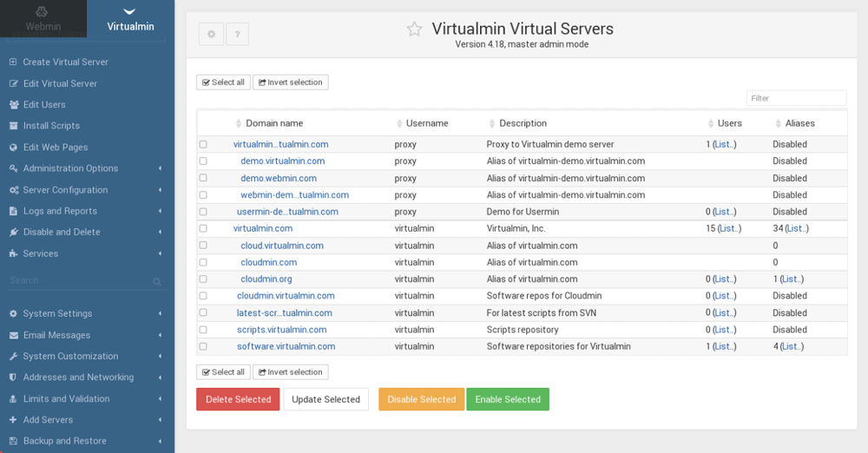The height and width of the screenshot is (453, 868).
Task: Click the Filter input field
Action: pos(796,98)
